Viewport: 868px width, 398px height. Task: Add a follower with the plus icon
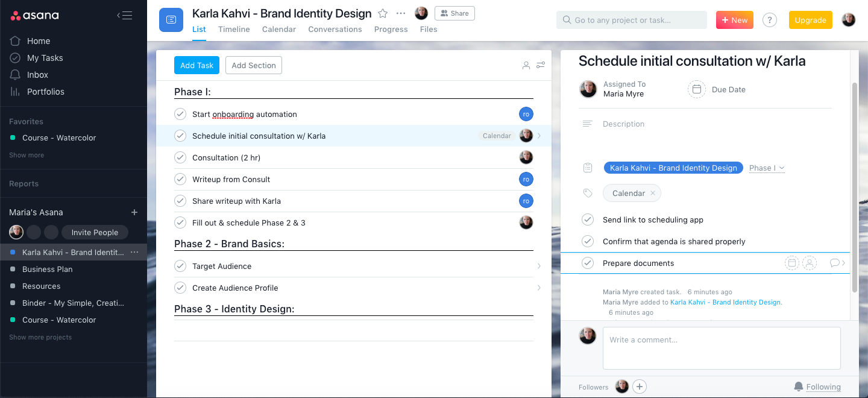(640, 387)
